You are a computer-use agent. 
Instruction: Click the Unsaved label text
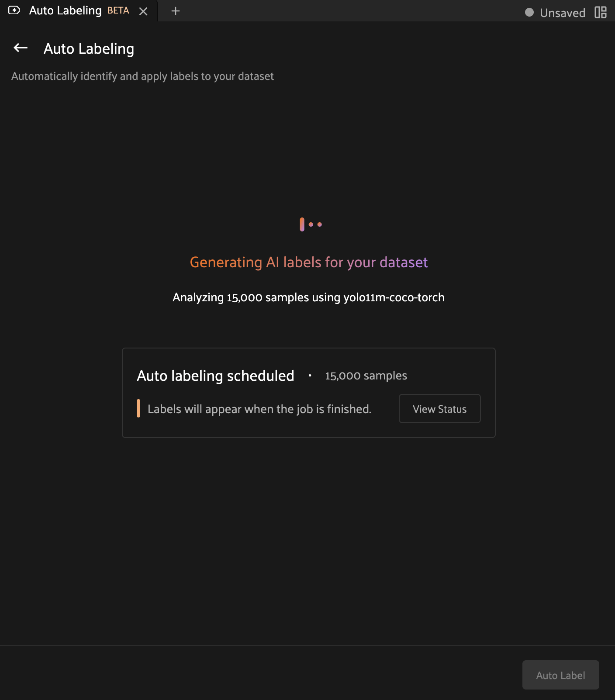coord(563,13)
